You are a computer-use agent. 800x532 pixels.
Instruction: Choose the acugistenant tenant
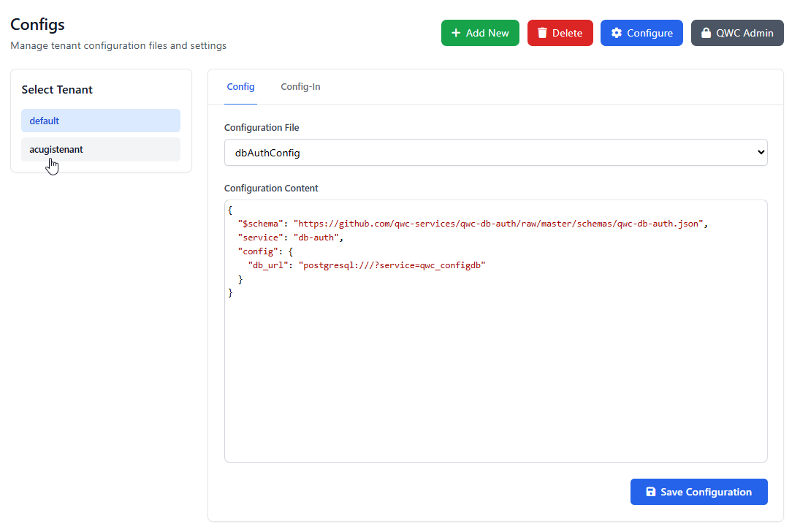(x=101, y=149)
